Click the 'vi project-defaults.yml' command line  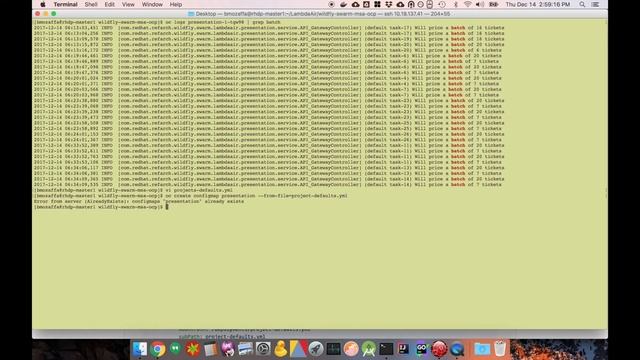tap(133, 190)
